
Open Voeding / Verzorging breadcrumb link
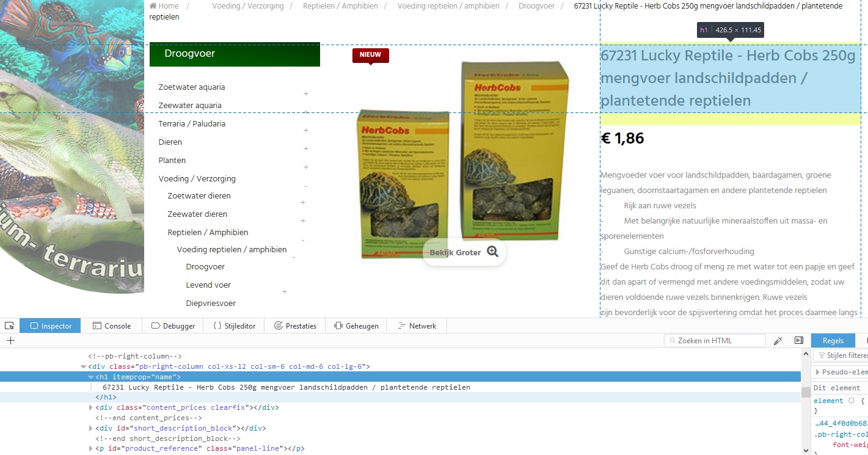(x=248, y=6)
